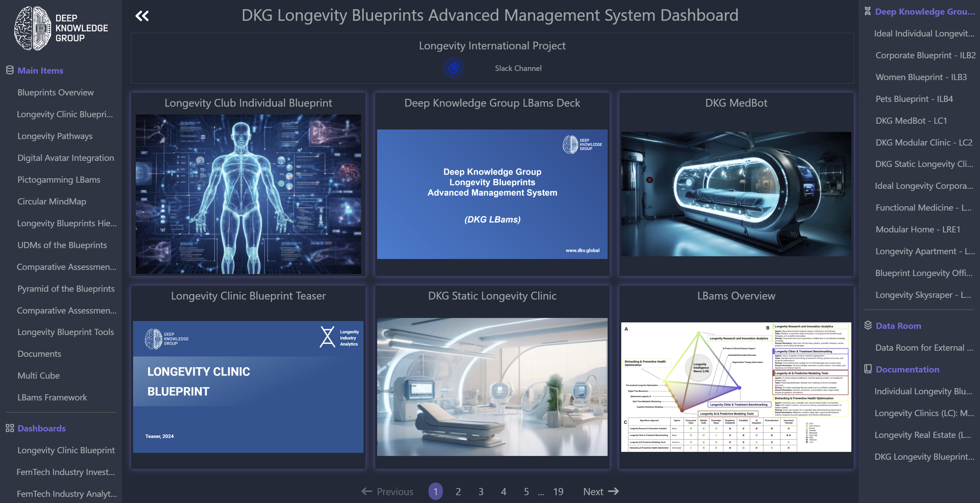
Task: Click the Deep Knowledge Group brain logo
Action: tap(32, 28)
